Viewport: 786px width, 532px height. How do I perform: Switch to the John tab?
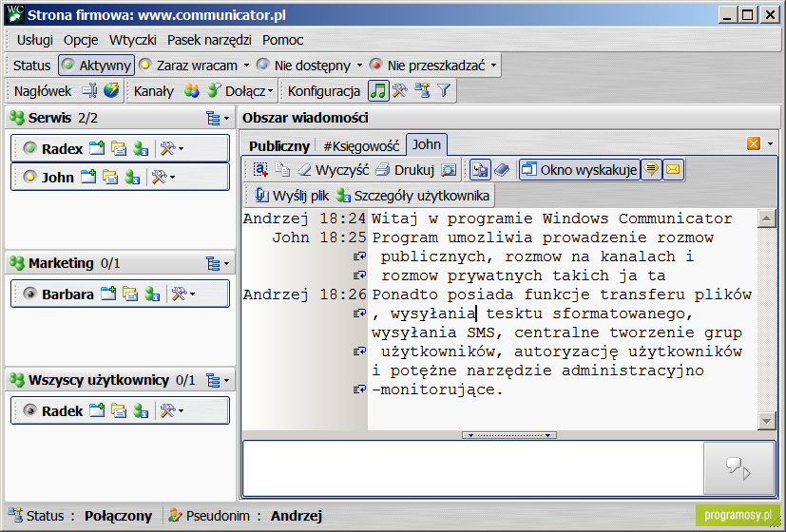click(x=427, y=144)
